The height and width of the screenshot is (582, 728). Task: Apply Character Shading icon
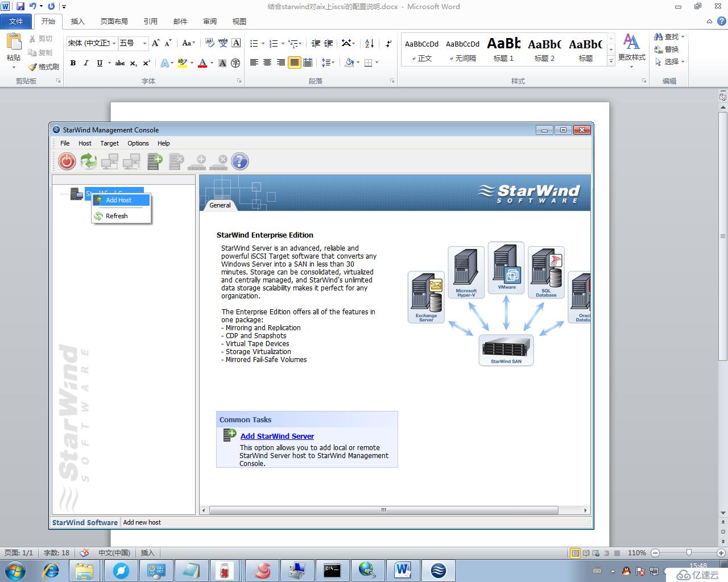point(222,63)
